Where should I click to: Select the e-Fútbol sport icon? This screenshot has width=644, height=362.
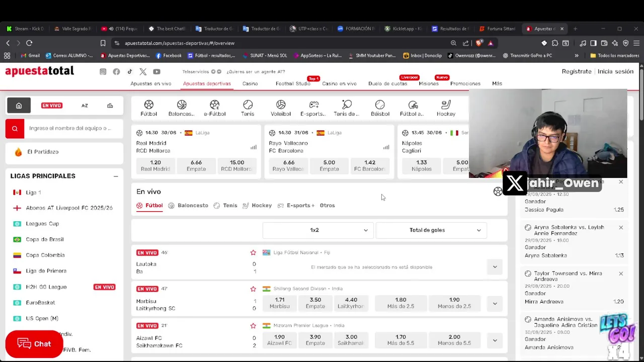pos(215,108)
